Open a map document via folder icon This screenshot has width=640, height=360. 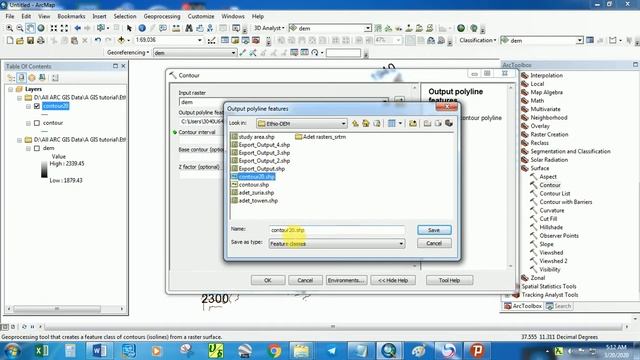pyautogui.click(x=20, y=40)
